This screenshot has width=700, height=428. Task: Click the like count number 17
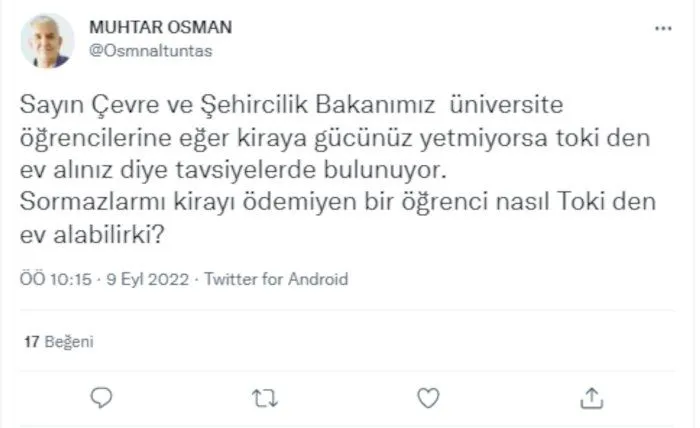coord(31,342)
